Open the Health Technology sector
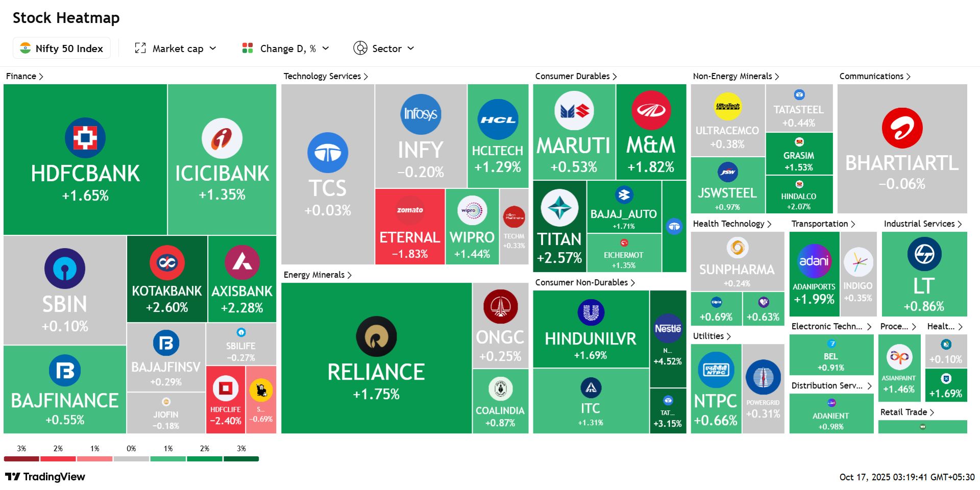 [x=732, y=224]
